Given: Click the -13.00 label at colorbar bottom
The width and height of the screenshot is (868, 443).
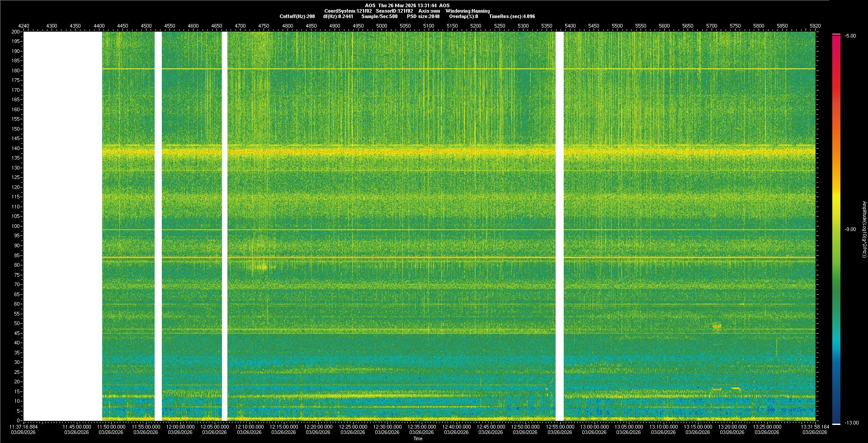Looking at the screenshot, I should [851, 423].
